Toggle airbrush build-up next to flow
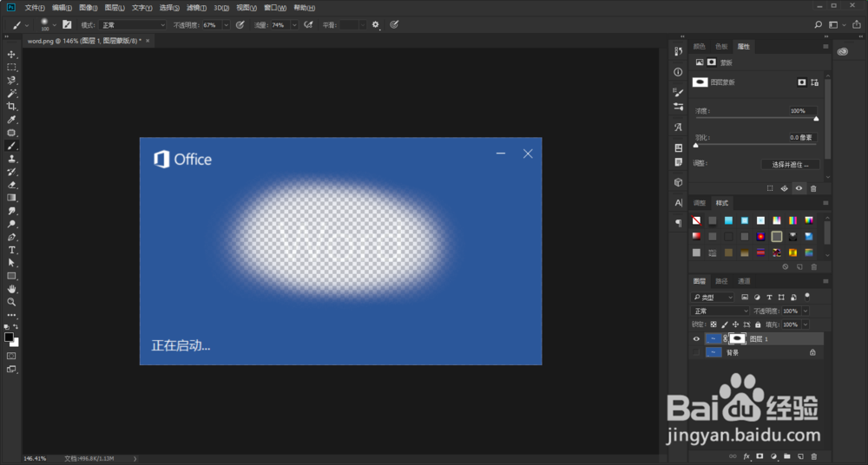Viewport: 868px width, 465px height. click(x=308, y=25)
